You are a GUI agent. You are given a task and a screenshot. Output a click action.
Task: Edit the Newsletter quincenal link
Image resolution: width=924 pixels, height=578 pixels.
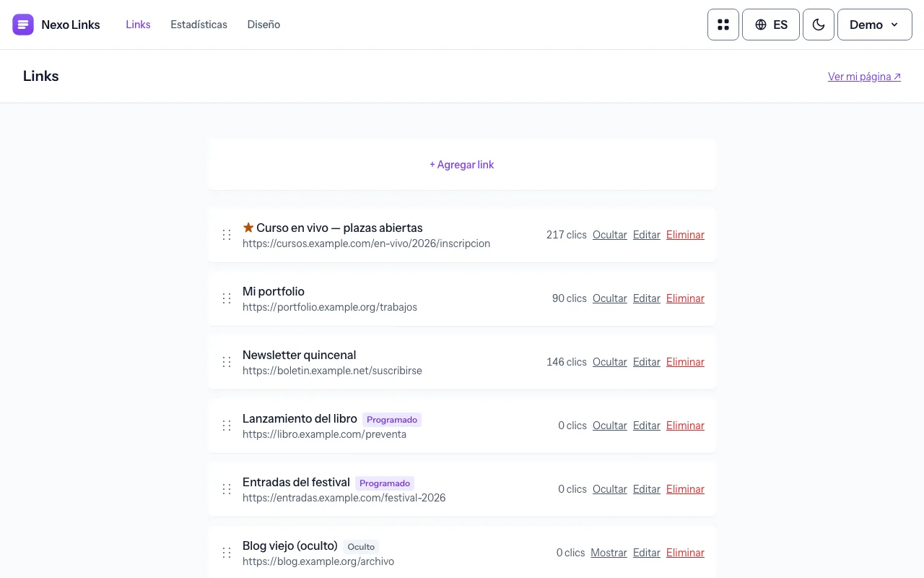[x=647, y=362]
